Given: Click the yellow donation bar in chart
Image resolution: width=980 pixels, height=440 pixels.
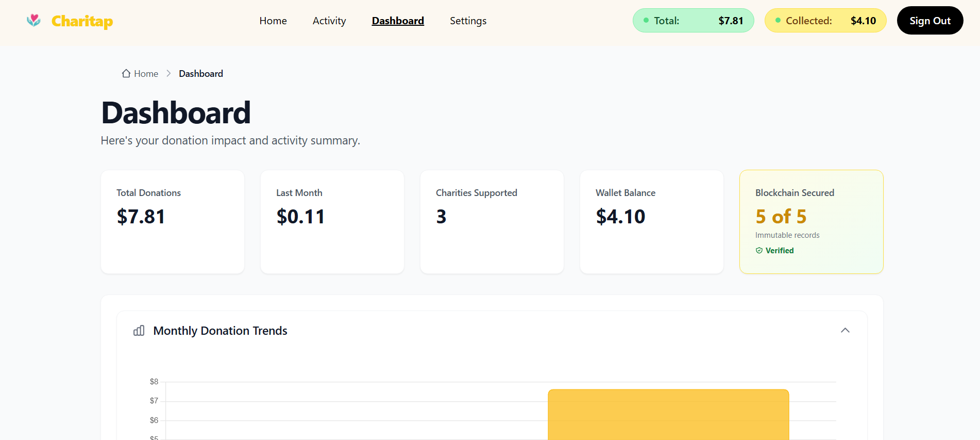Looking at the screenshot, I should point(668,415).
